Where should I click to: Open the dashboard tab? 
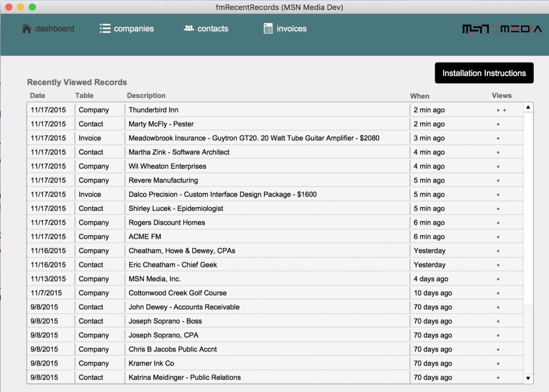48,28
